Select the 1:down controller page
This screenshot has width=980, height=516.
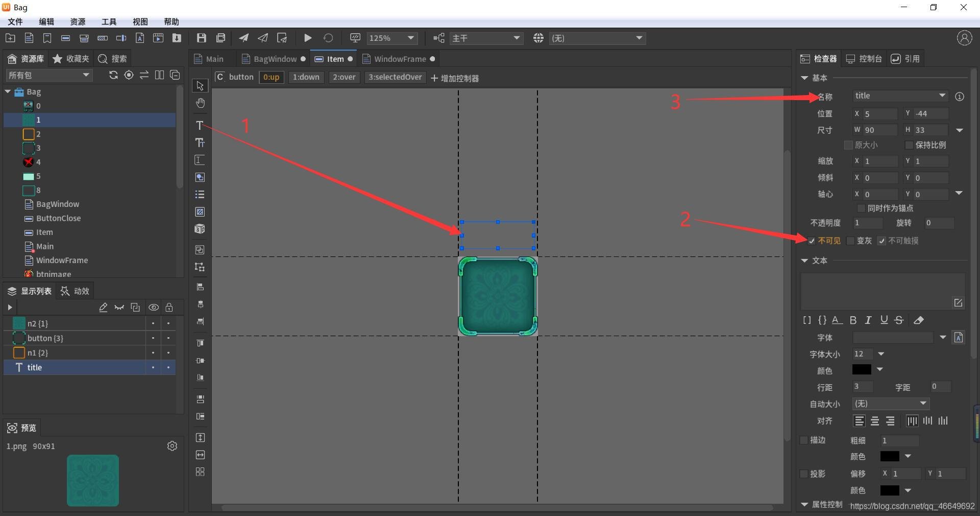(306, 77)
